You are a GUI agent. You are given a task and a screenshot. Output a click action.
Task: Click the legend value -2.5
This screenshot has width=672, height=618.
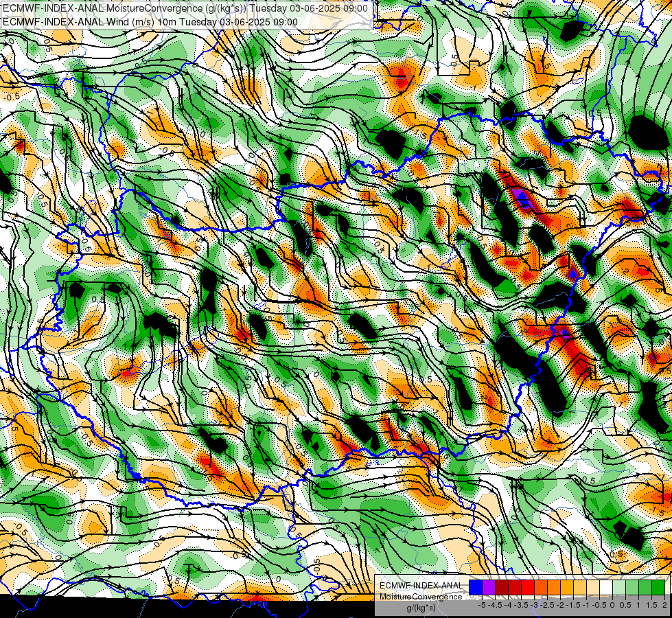(x=548, y=605)
